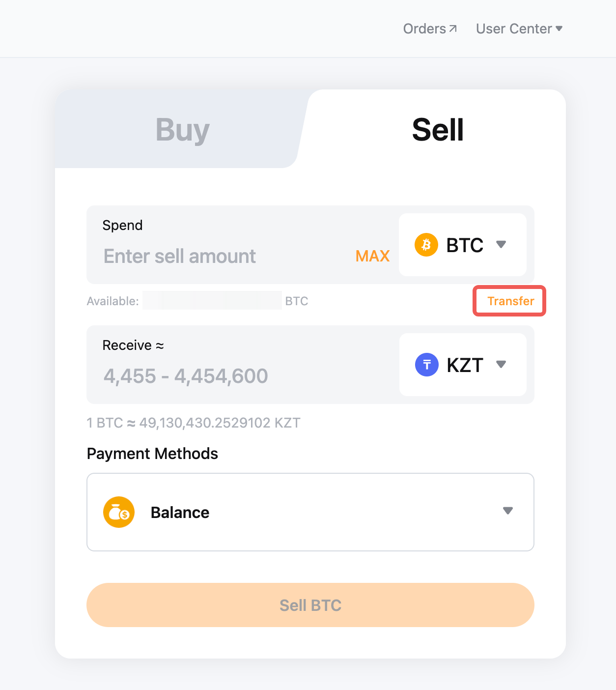Viewport: 616px width, 690px height.
Task: Click the Balance money bag icon
Action: (x=119, y=512)
